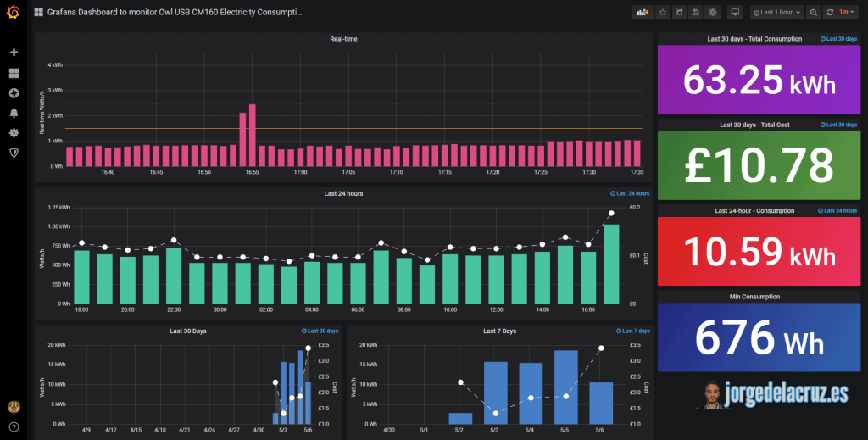
Task: Toggle TV view mode monitor icon
Action: 735,12
